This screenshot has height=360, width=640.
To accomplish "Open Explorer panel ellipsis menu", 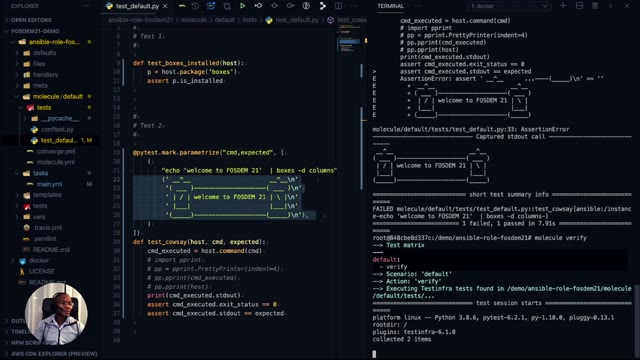I will 87,6.
